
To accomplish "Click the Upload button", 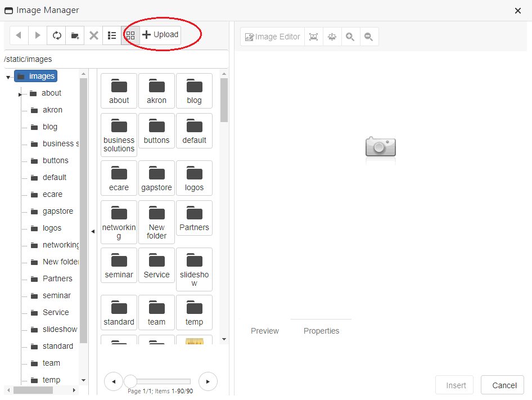I will [x=160, y=35].
